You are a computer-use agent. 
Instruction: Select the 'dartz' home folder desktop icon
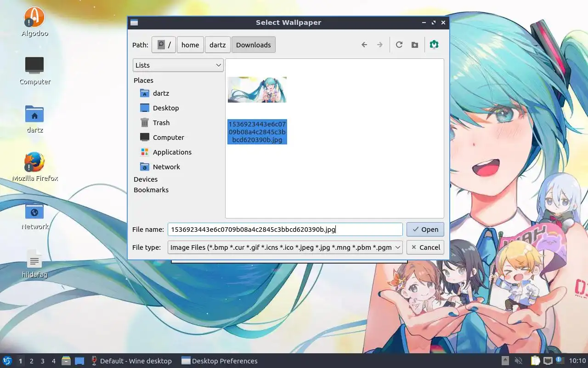coord(35,118)
